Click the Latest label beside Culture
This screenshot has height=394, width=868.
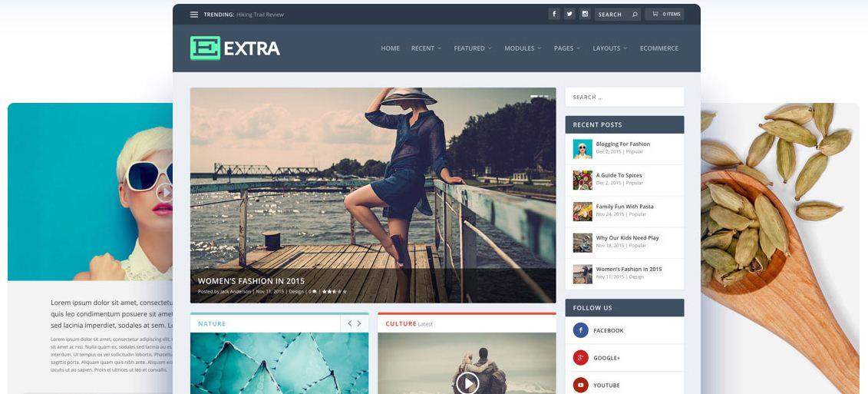pyautogui.click(x=425, y=324)
